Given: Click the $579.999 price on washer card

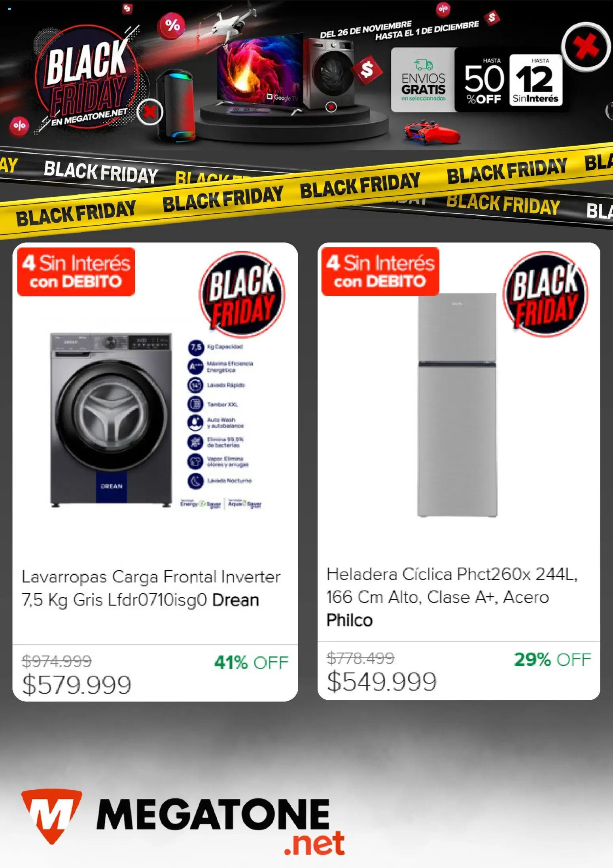Looking at the screenshot, I should click(77, 685).
